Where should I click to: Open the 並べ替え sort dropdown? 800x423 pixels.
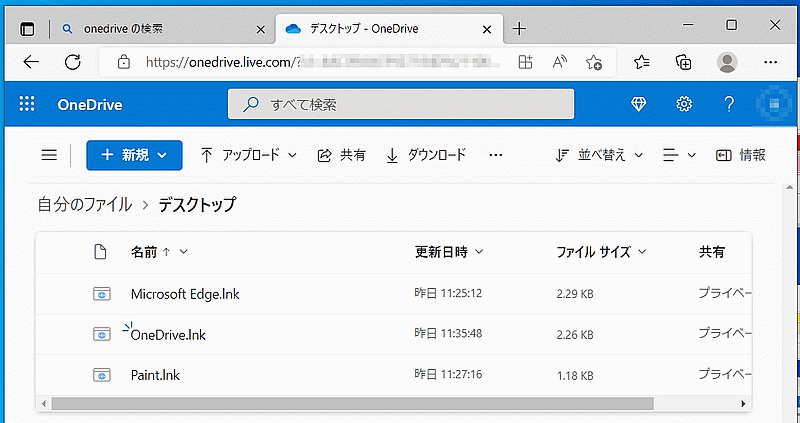599,155
